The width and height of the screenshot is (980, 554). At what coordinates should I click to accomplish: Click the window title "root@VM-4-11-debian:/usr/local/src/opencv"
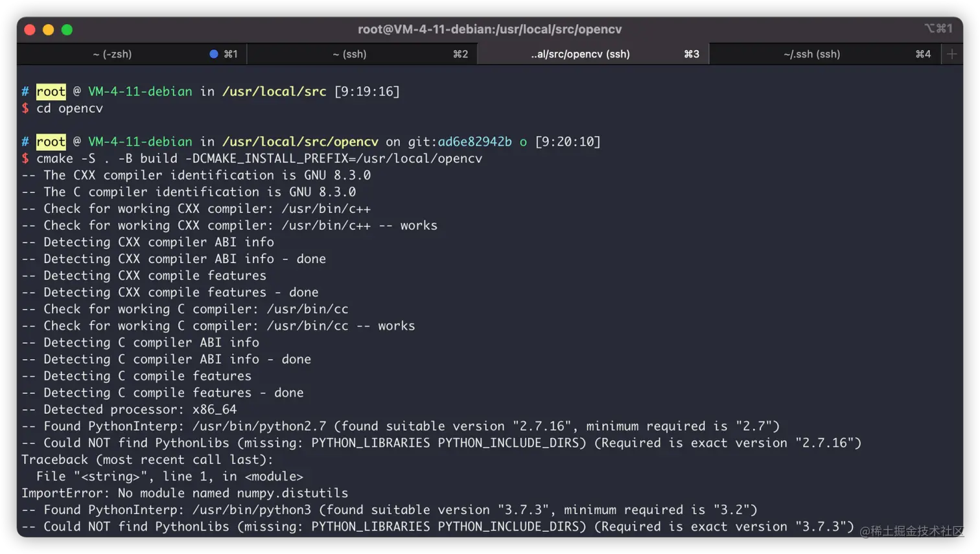(490, 29)
